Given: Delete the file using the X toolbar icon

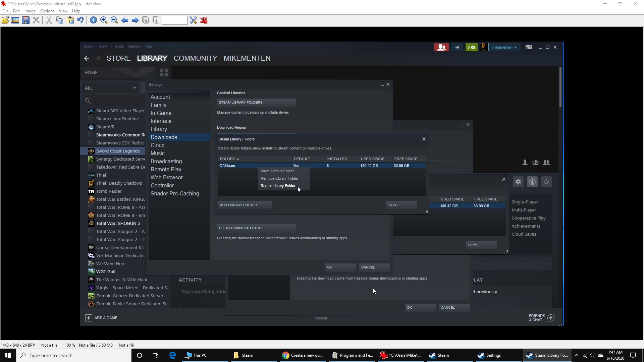Looking at the screenshot, I should [36, 20].
